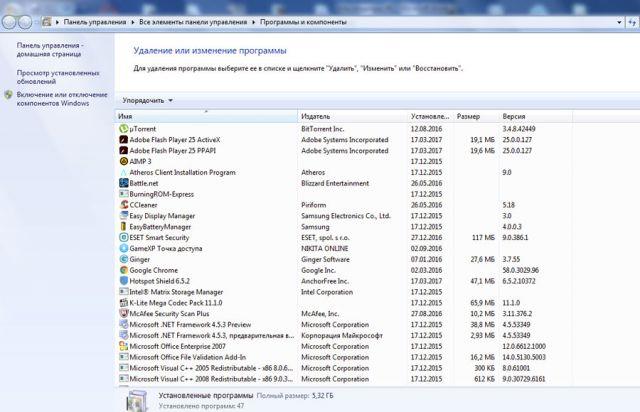Open the Упорядочить dropdown menu
640x412 pixels.
click(x=147, y=100)
